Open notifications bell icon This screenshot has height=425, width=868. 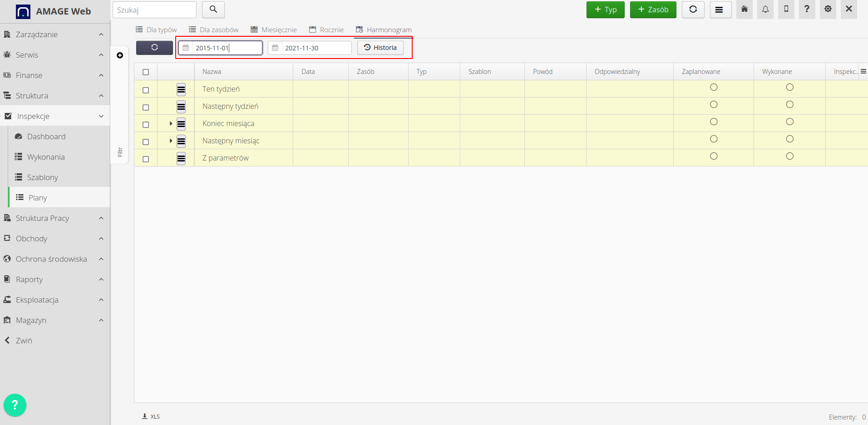click(x=765, y=10)
